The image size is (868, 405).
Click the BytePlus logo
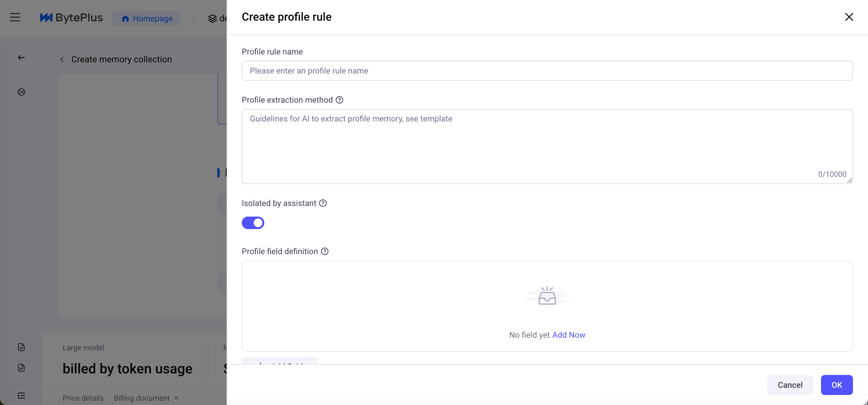(71, 18)
